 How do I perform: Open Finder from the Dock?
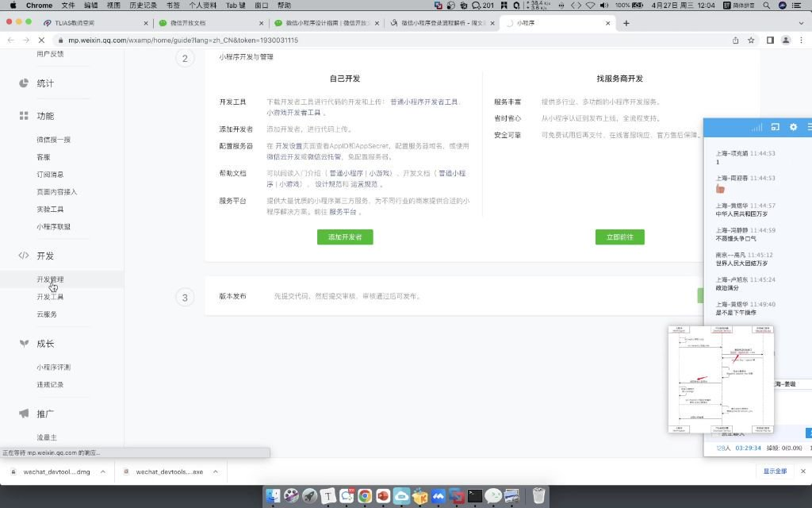click(273, 495)
